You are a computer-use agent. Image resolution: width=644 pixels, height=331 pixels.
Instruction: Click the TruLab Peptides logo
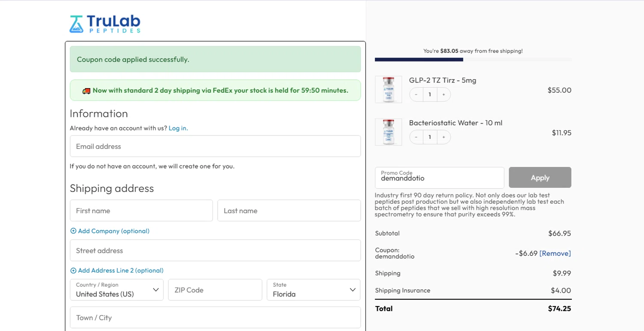click(105, 24)
